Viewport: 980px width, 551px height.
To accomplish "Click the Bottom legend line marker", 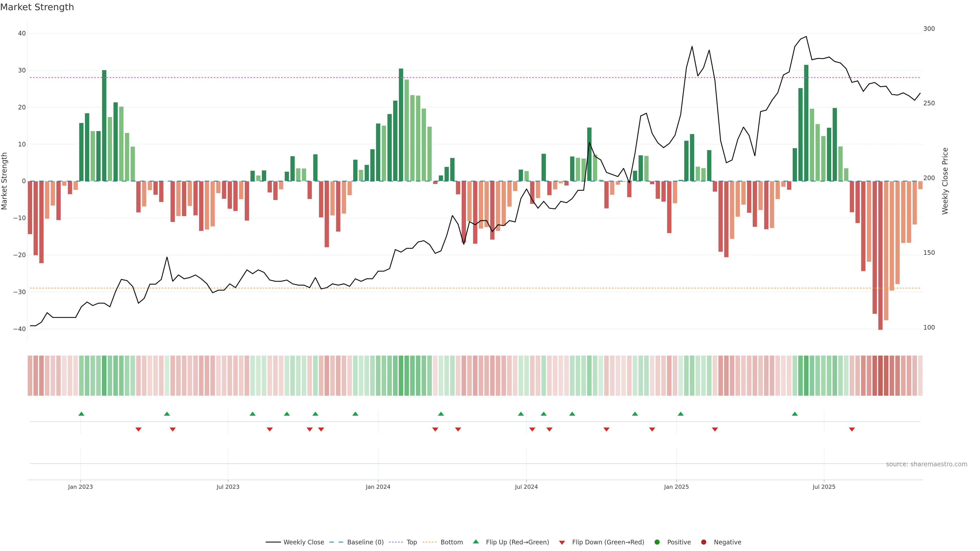I will point(430,542).
